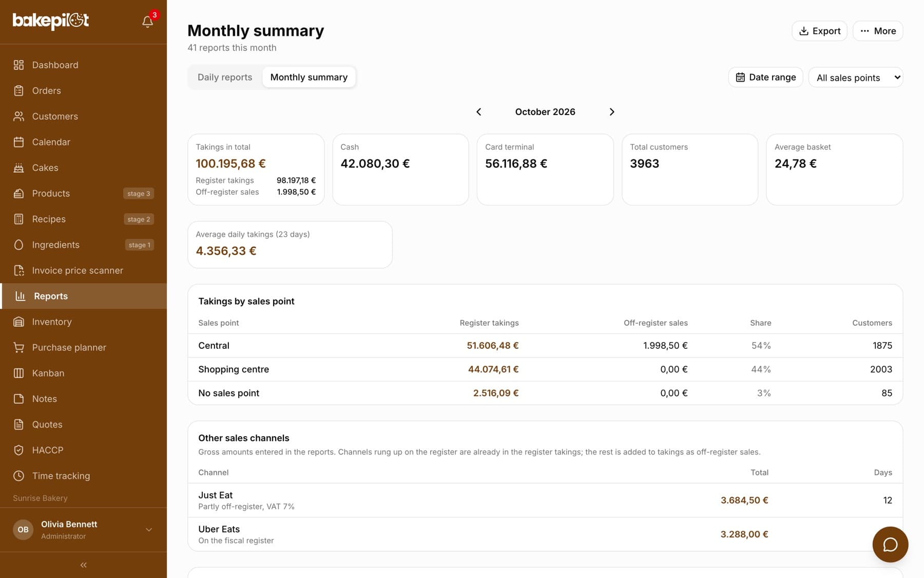
Task: Open the More options menu
Action: pos(878,31)
